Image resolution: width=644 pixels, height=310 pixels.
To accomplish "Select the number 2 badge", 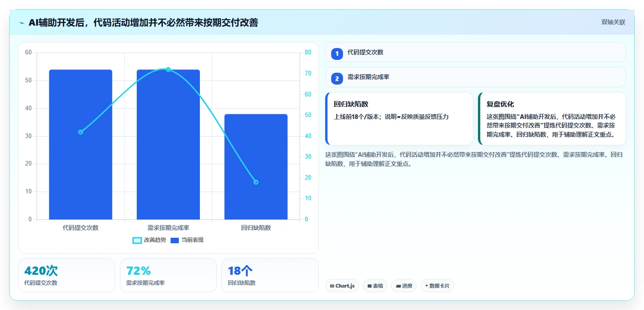I will point(337,78).
